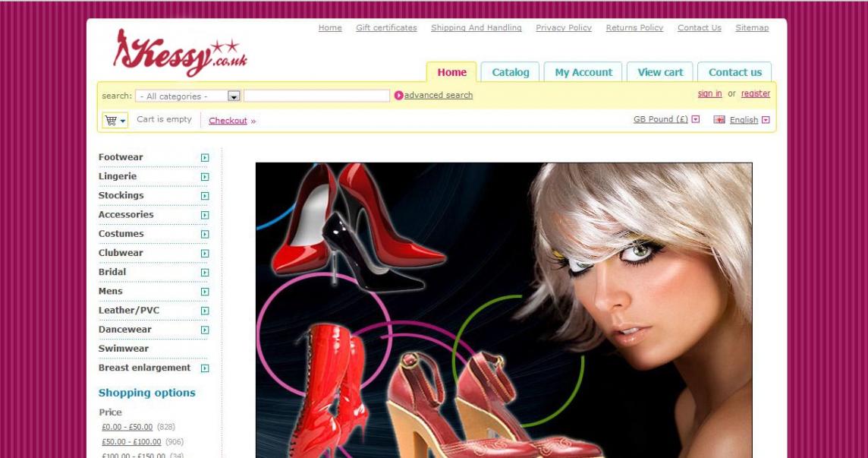Screen dimensions: 868x458
Task: Expand the Costumes category arrow
Action: [x=205, y=234]
